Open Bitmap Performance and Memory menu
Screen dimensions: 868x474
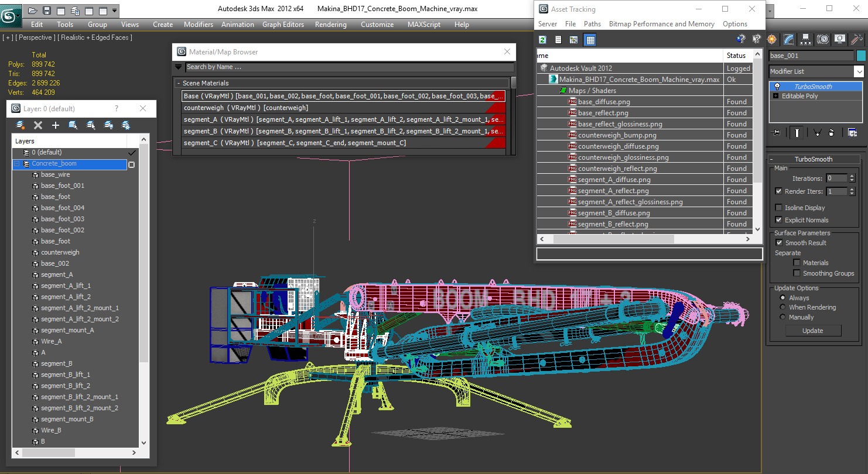coord(661,24)
